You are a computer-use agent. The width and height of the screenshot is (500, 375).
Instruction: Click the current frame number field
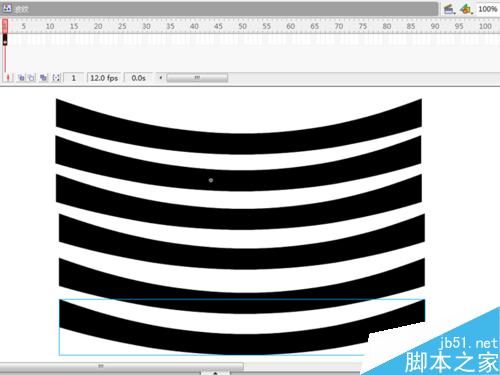(73, 78)
